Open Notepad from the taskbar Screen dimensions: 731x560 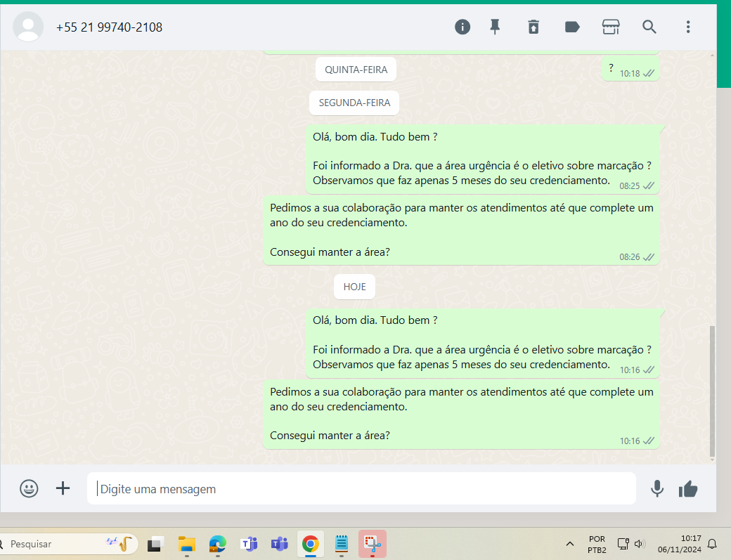(x=342, y=544)
